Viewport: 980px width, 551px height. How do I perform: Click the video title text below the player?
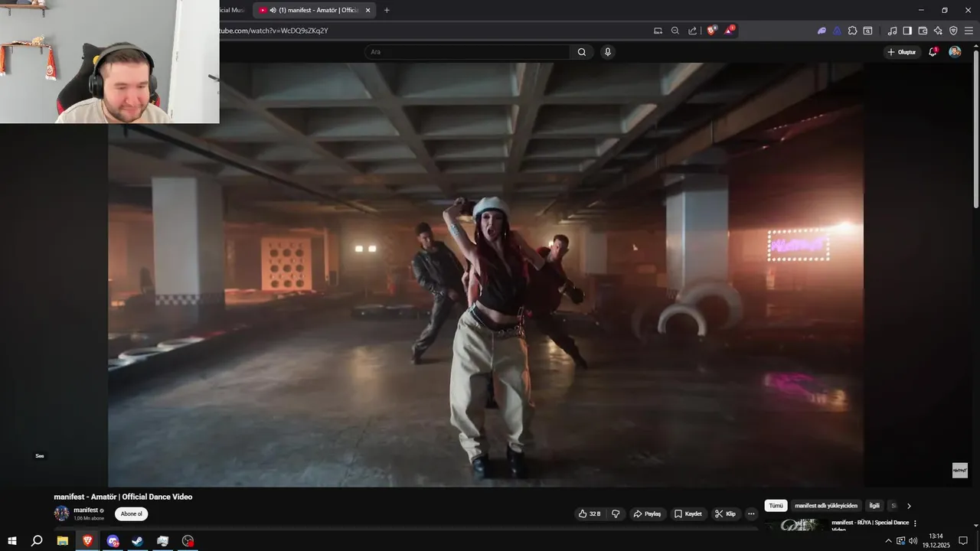pyautogui.click(x=122, y=497)
